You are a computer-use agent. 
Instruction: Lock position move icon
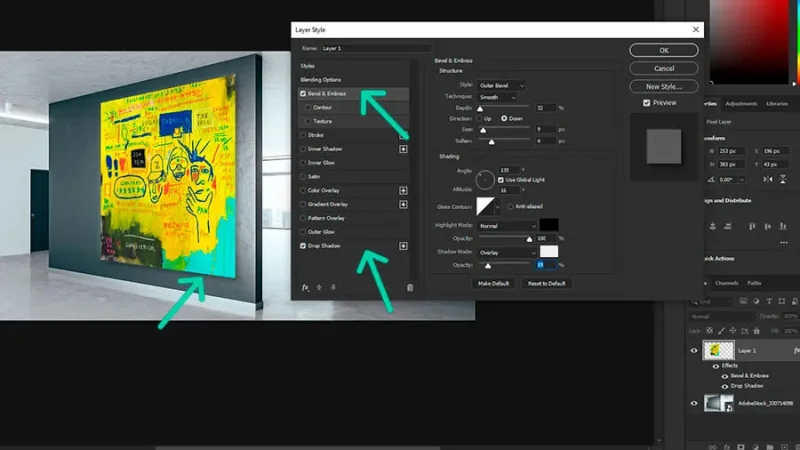point(733,331)
